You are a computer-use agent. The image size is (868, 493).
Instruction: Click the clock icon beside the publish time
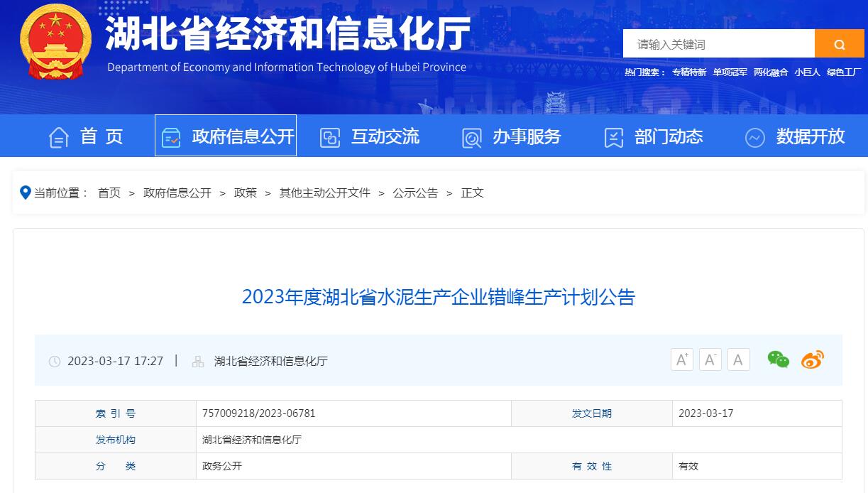tap(55, 361)
